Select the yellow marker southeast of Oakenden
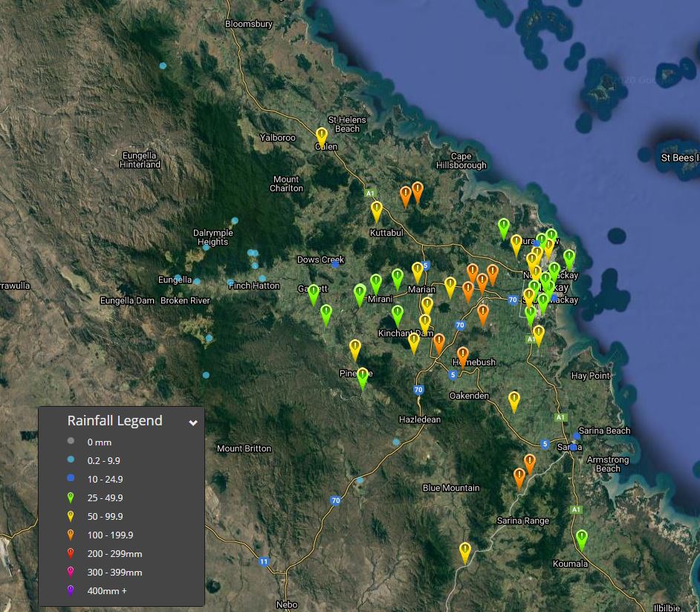This screenshot has height=612, width=700. coord(513,400)
